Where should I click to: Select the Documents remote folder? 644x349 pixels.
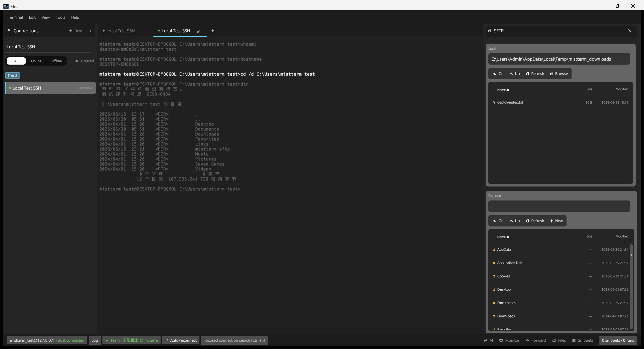click(560, 303)
